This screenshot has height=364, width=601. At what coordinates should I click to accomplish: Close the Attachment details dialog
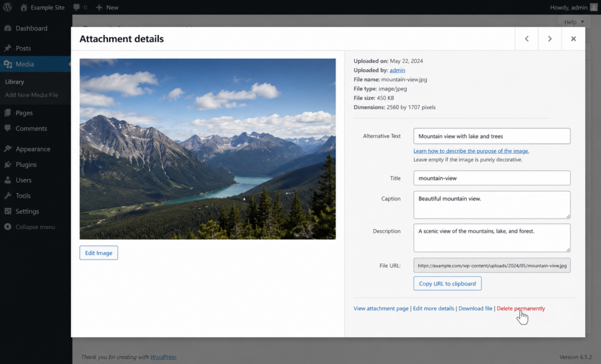[573, 39]
